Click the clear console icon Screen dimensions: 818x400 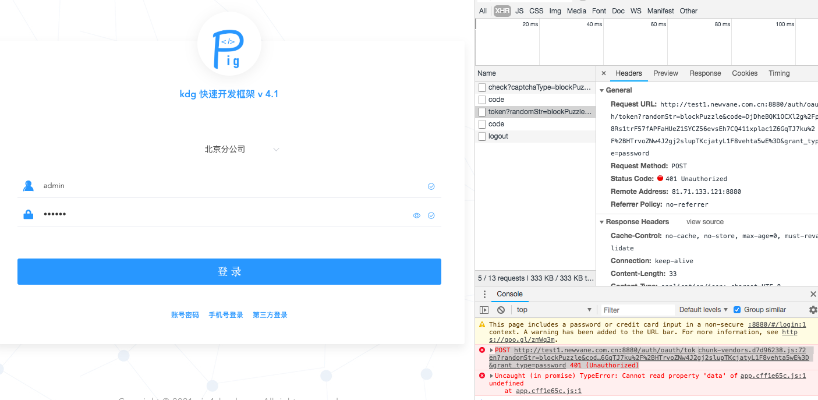[500, 310]
